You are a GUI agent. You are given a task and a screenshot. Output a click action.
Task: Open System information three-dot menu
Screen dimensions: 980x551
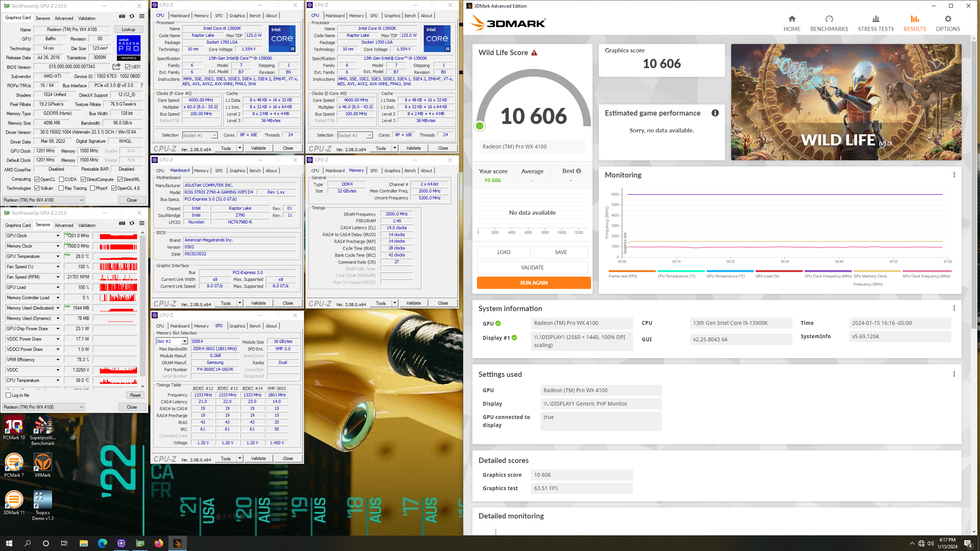pyautogui.click(x=954, y=308)
